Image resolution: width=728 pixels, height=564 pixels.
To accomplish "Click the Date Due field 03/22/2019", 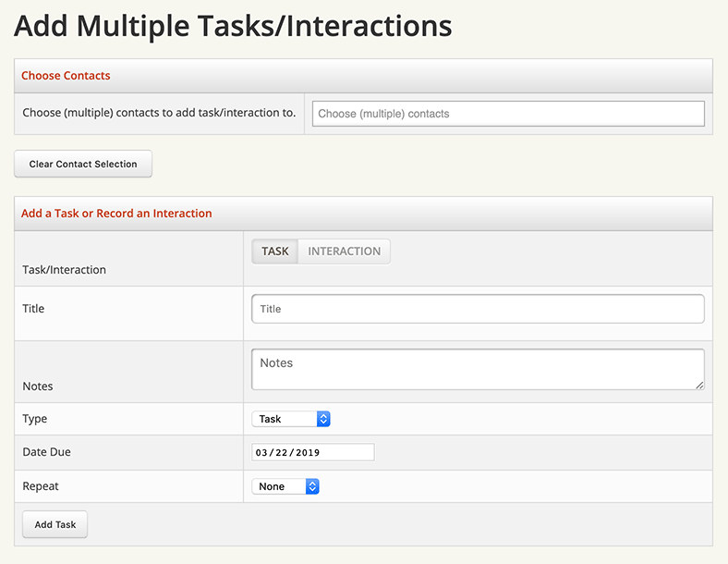I will pyautogui.click(x=313, y=452).
